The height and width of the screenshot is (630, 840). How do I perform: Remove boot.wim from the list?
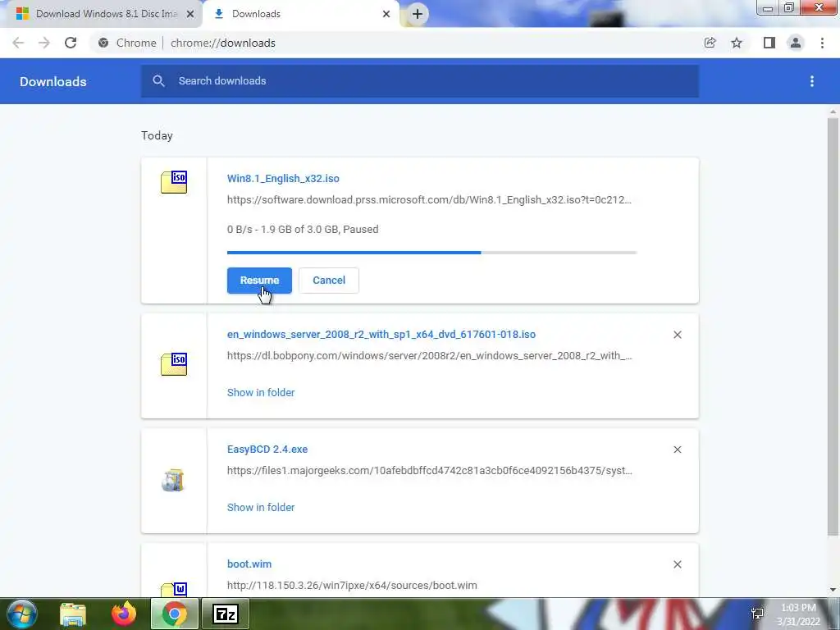(678, 564)
